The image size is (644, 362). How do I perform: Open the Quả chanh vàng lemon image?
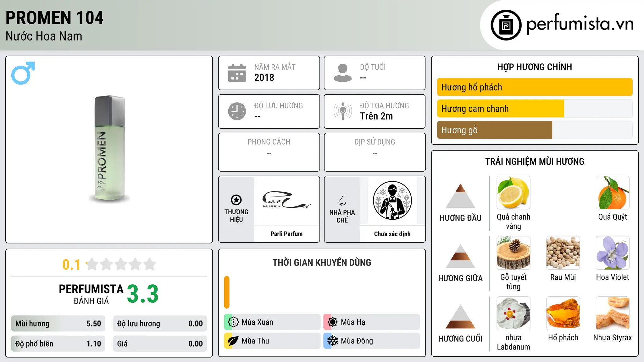coord(514,193)
